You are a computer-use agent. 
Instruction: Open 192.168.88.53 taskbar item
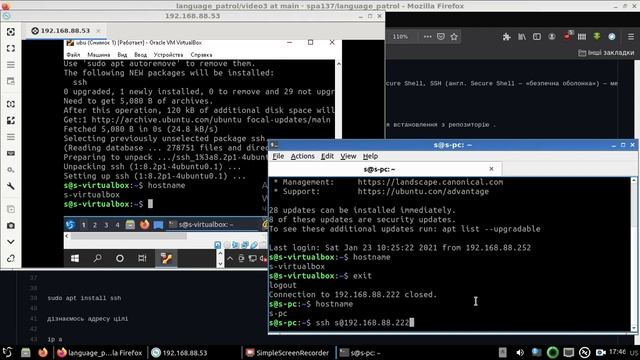(179, 353)
